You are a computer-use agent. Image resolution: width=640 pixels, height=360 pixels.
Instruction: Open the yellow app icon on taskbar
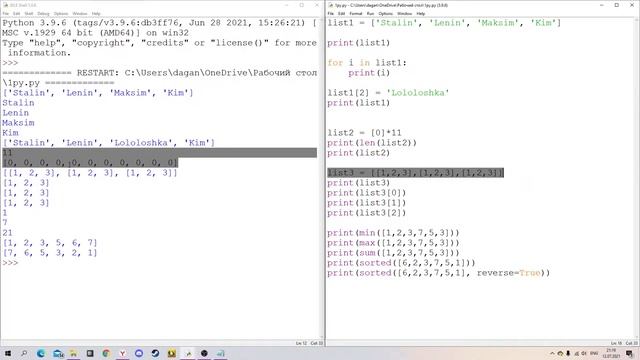pos(172,353)
